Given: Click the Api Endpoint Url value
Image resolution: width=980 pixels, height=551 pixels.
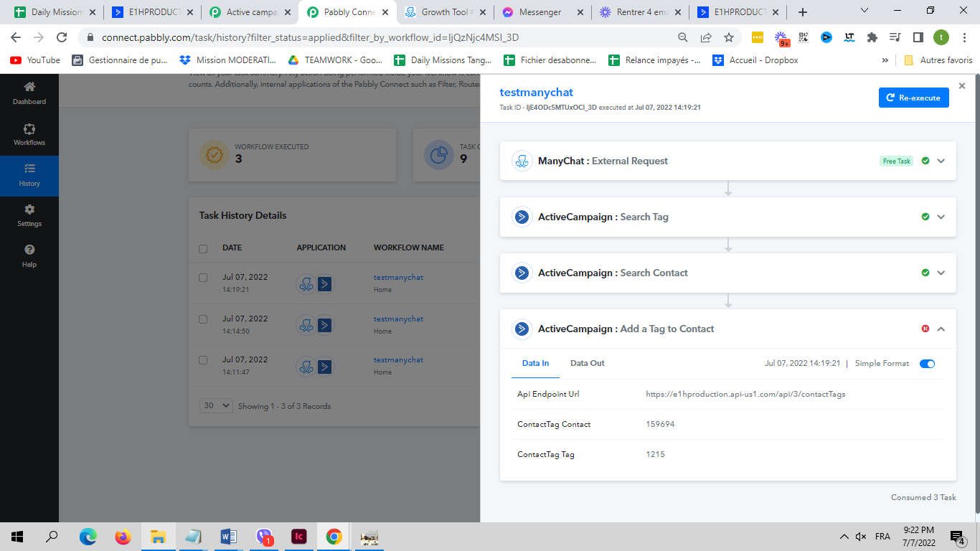Looking at the screenshot, I should click(x=745, y=394).
